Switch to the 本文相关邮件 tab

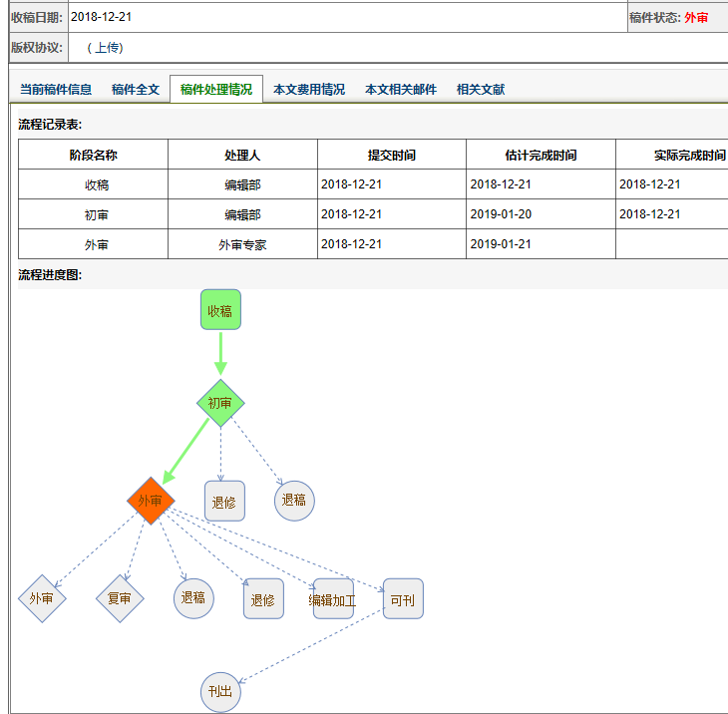pos(401,89)
